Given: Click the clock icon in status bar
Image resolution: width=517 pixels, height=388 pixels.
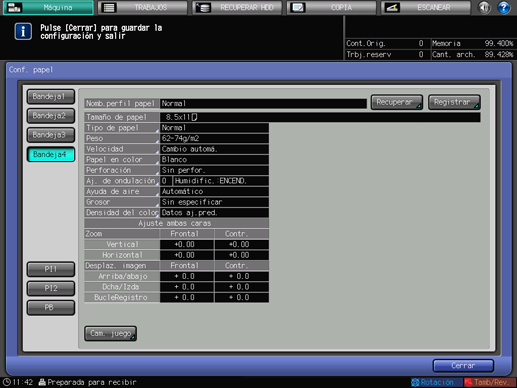Looking at the screenshot, I should coord(6,382).
